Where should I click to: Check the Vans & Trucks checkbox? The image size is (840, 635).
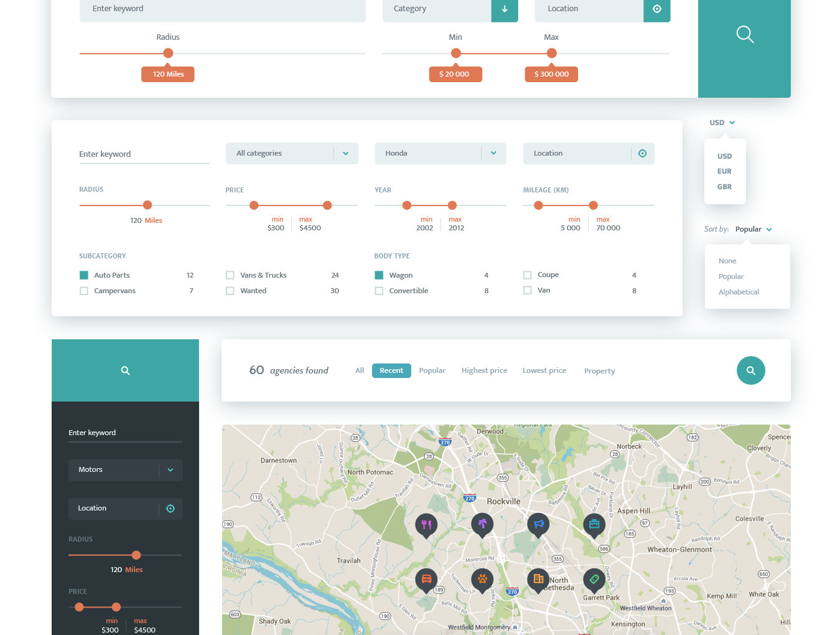(230, 275)
